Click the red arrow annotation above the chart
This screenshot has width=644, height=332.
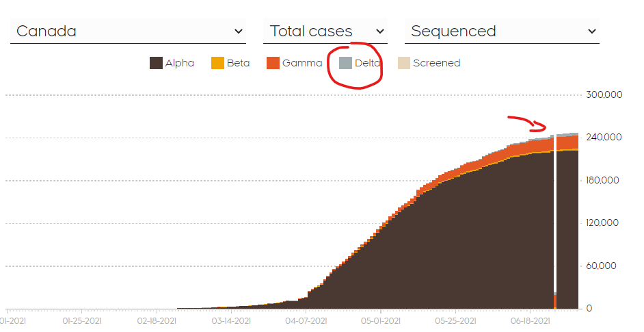(x=528, y=123)
